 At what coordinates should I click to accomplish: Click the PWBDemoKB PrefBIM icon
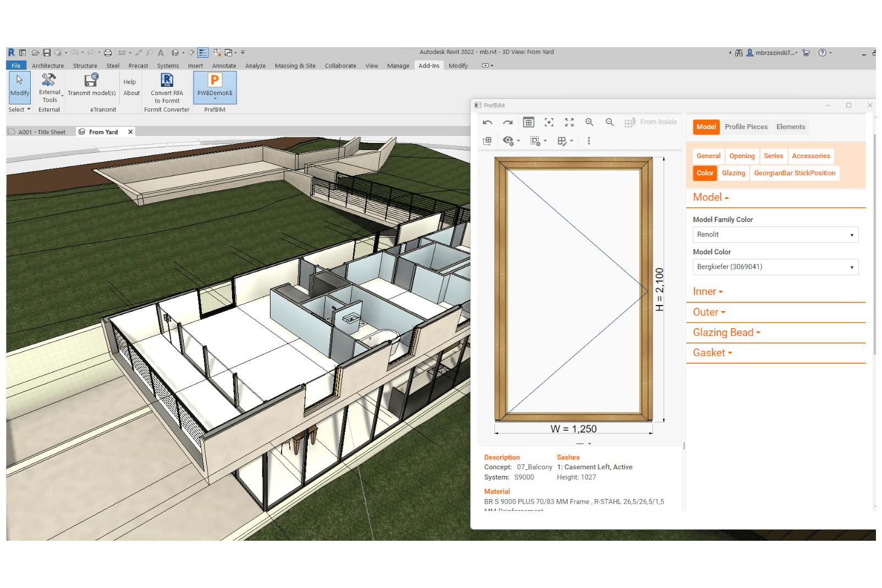pyautogui.click(x=215, y=80)
